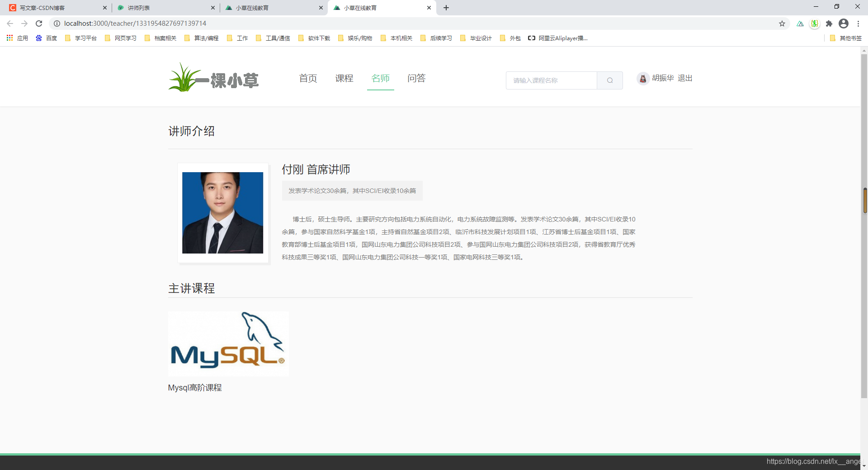Image resolution: width=868 pixels, height=470 pixels.
Task: Click the 退出 logout link
Action: click(685, 78)
